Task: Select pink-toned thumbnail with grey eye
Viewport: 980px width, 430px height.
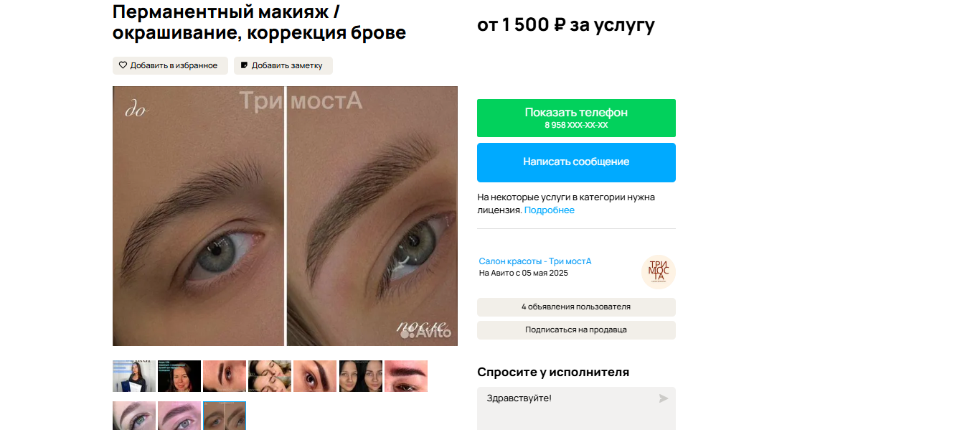Action: (179, 416)
